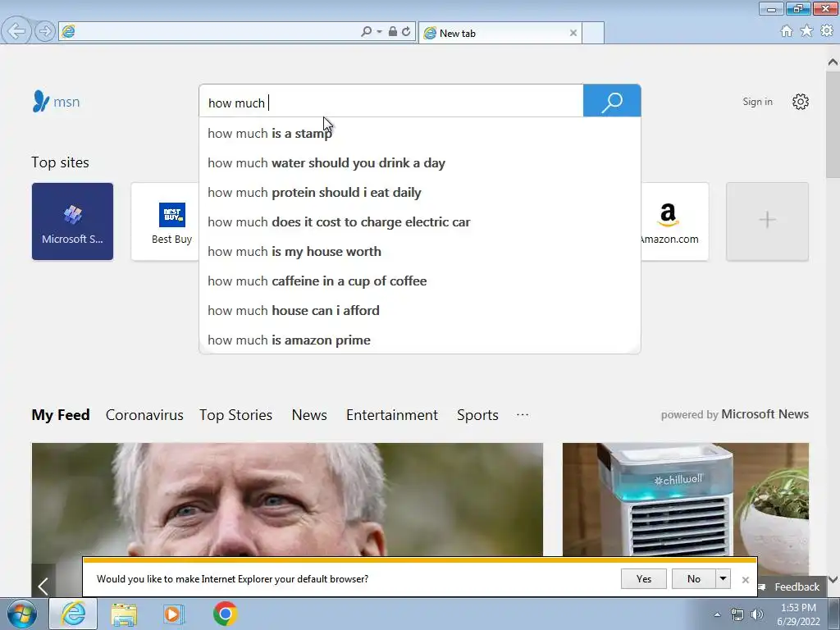Screen dimensions: 840x630
Task: Open the IE Tools gear icon
Action: 827,31
